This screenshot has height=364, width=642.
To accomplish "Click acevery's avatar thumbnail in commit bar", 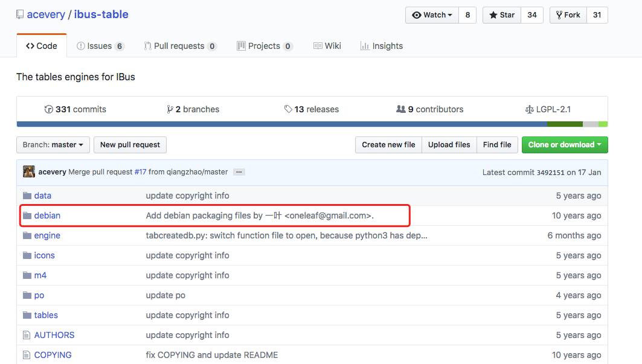I will [28, 171].
